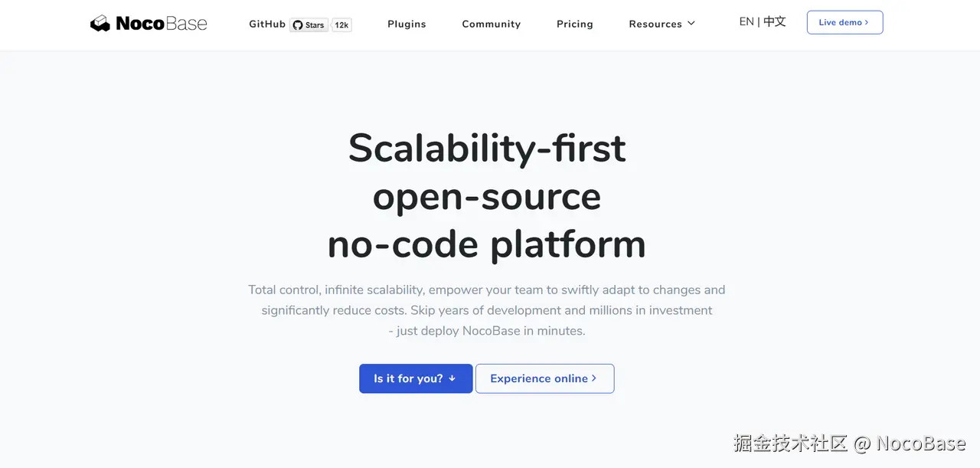The image size is (980, 468).
Task: Open the Plugins page
Action: coord(407,24)
